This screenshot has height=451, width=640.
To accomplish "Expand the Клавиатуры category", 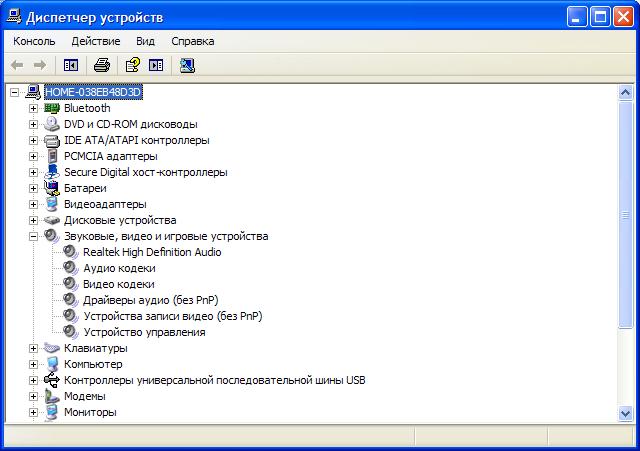I will click(x=33, y=348).
